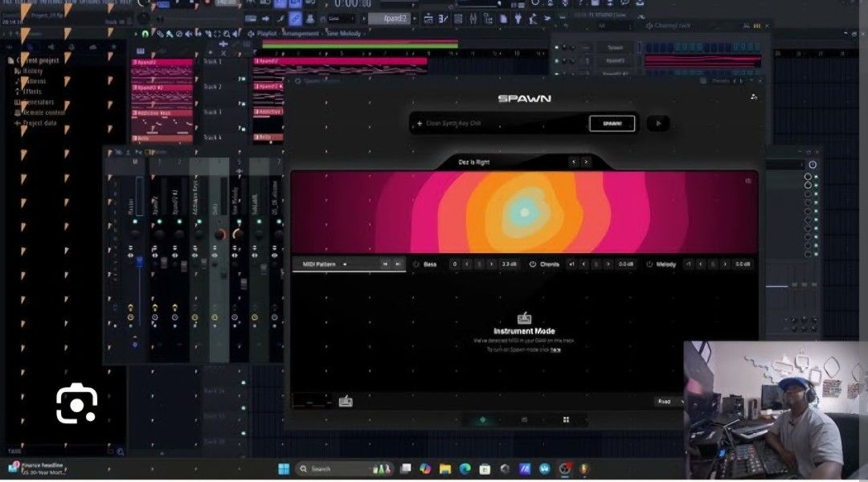Open Finance headline widget in taskbar

tap(36, 468)
